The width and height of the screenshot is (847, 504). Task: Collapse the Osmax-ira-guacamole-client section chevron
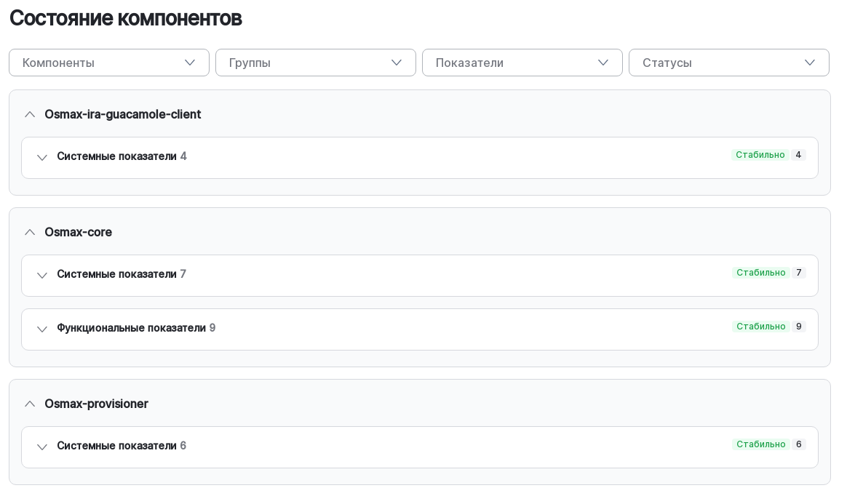click(x=30, y=114)
